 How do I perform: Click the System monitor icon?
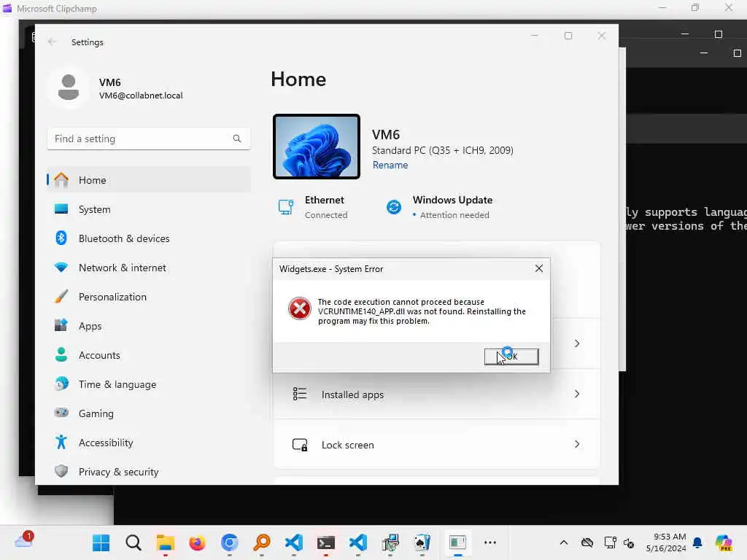[61, 209]
